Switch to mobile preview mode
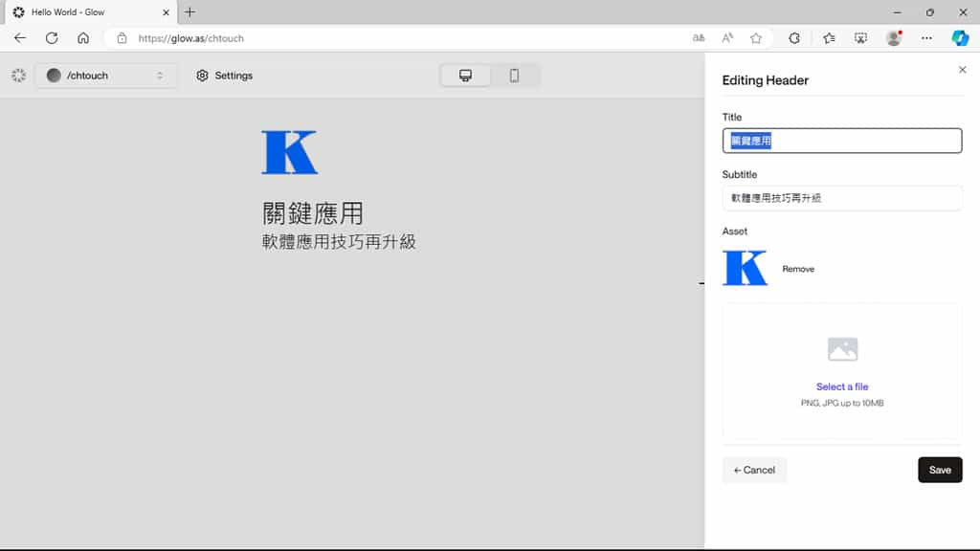Viewport: 980px width, 551px height. (514, 76)
